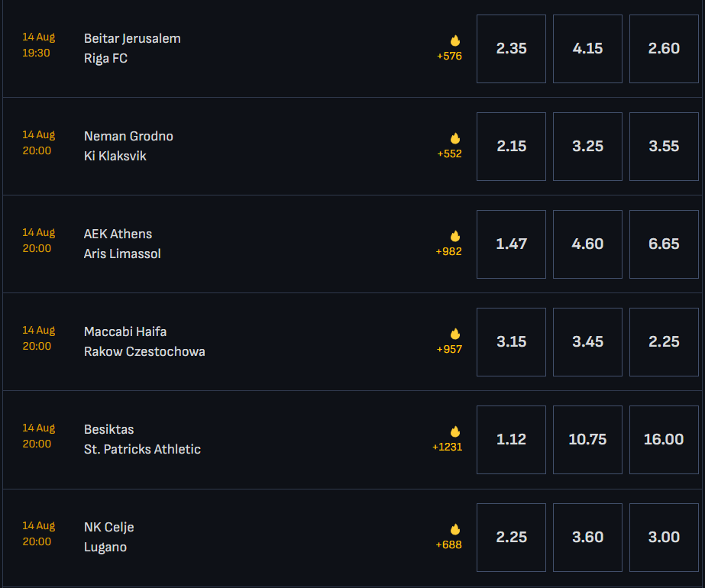This screenshot has height=588, width=705.
Task: Choose Lugano win odds 3.00
Action: (x=664, y=538)
